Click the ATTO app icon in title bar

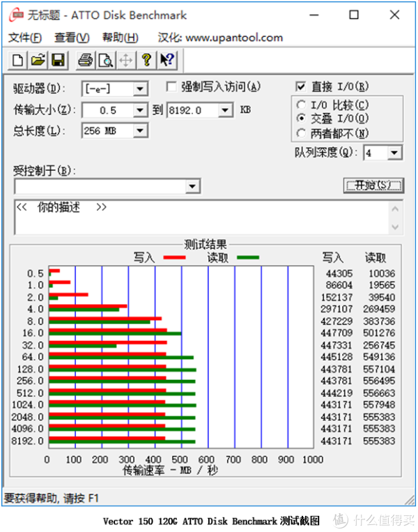(16, 15)
